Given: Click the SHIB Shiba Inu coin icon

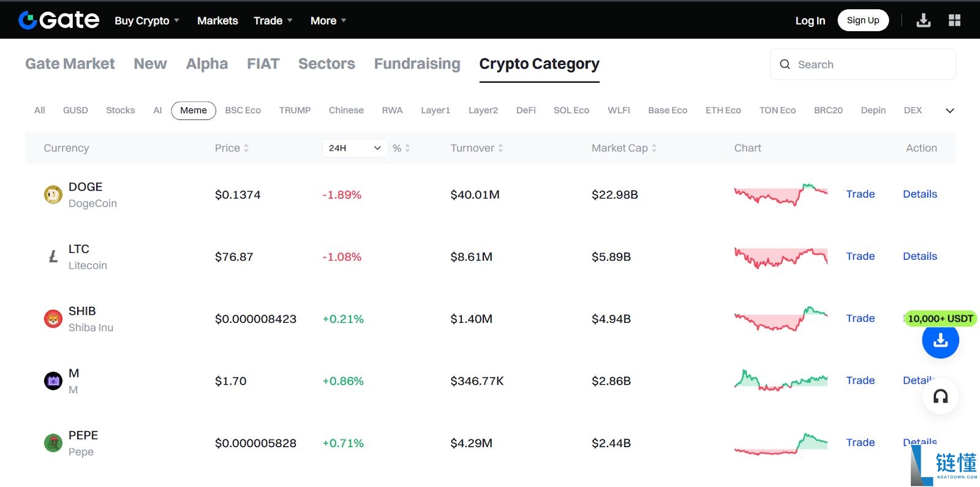Looking at the screenshot, I should click(x=53, y=319).
